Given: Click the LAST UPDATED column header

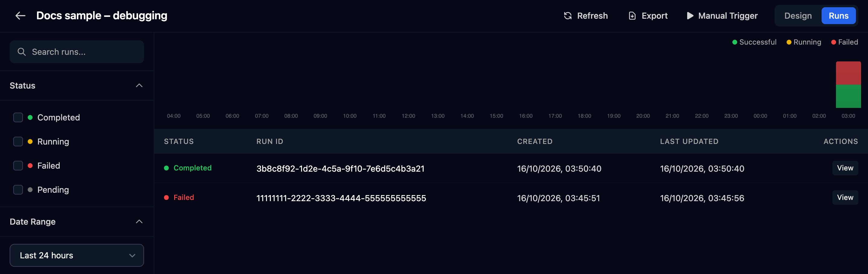Looking at the screenshot, I should tap(689, 142).
